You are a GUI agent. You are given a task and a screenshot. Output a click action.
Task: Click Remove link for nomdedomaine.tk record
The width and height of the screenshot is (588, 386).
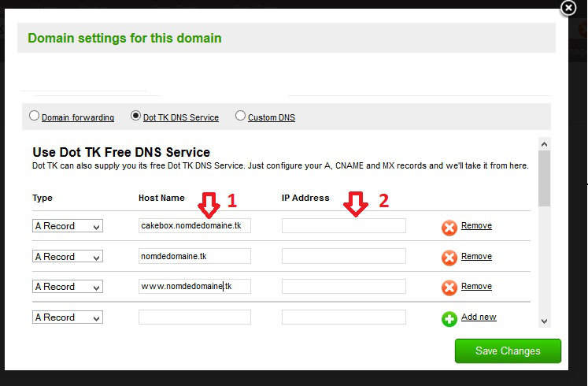(x=476, y=256)
